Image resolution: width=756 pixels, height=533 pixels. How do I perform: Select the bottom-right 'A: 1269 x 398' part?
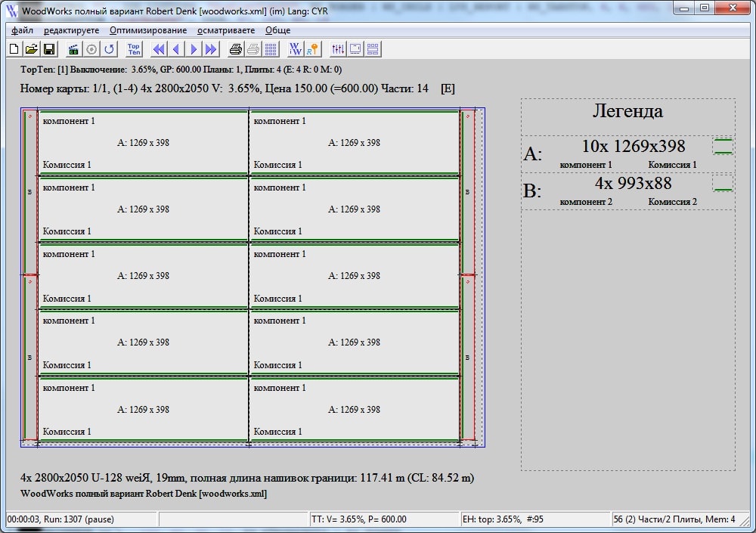click(x=354, y=410)
